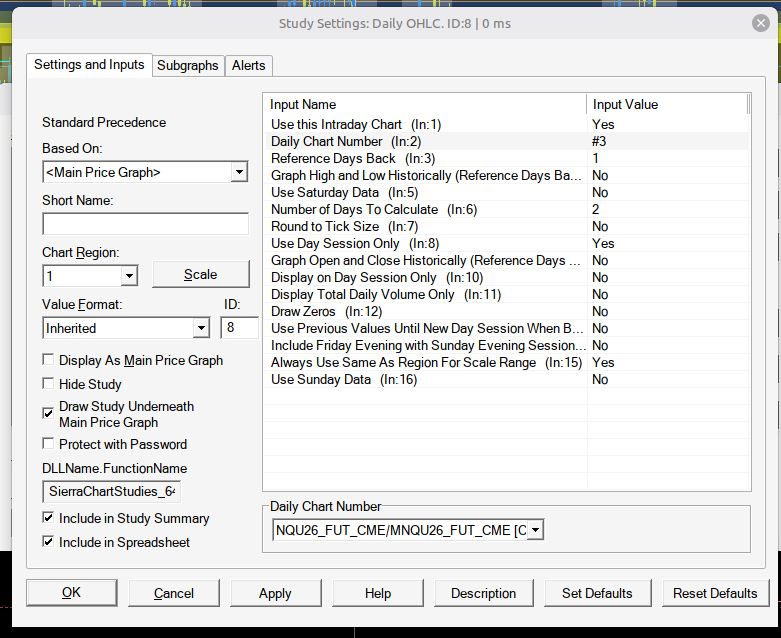Image resolution: width=781 pixels, height=638 pixels.
Task: Click the Cancel button
Action: (x=174, y=593)
